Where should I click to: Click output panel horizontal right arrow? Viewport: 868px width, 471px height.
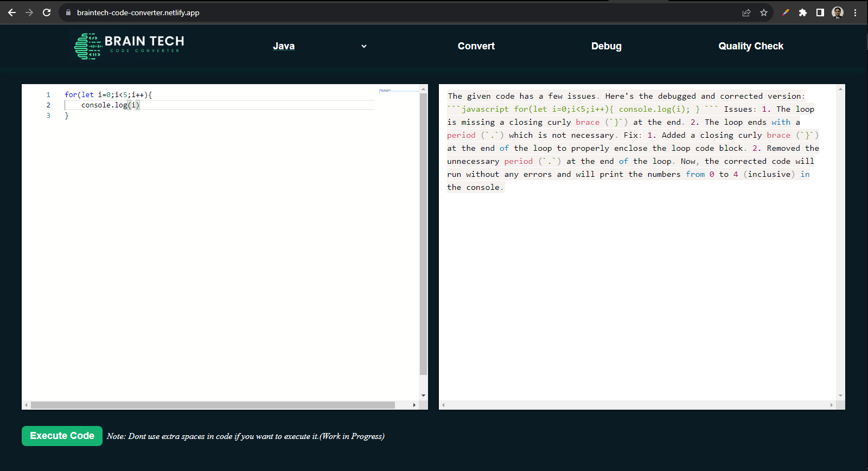(831, 405)
